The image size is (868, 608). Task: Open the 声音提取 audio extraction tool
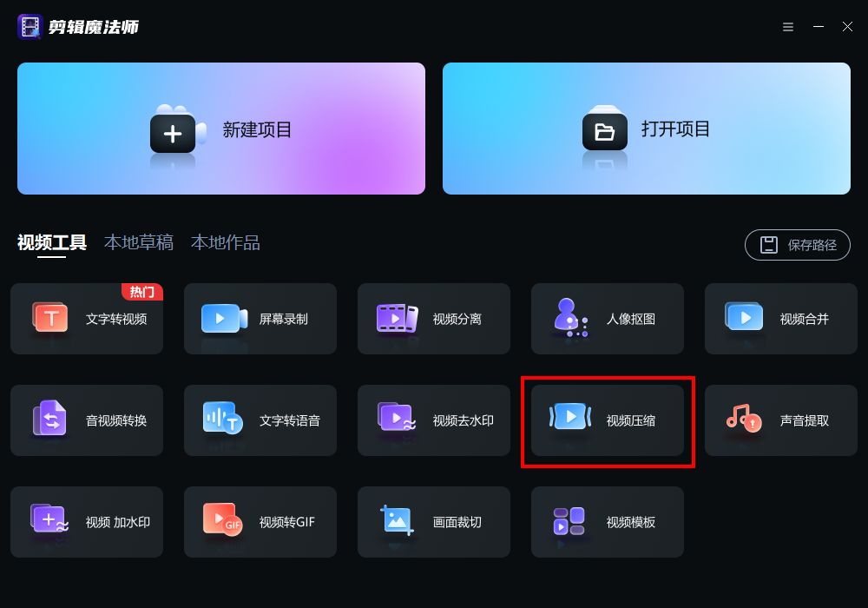point(781,420)
